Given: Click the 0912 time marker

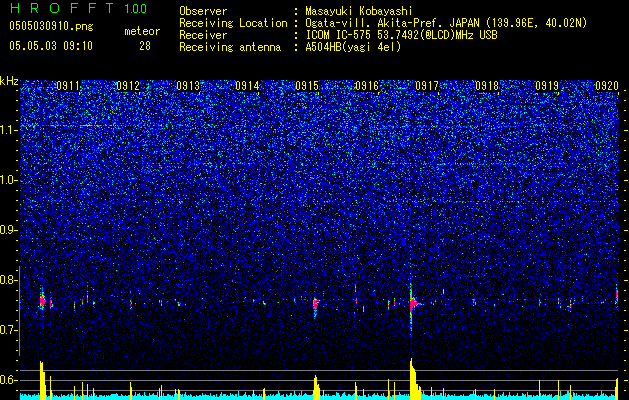Looking at the screenshot, I should coord(128,86).
